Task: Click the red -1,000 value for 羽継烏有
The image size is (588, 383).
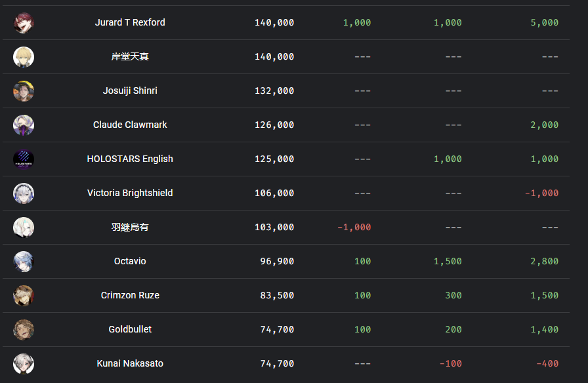Action: pos(354,228)
